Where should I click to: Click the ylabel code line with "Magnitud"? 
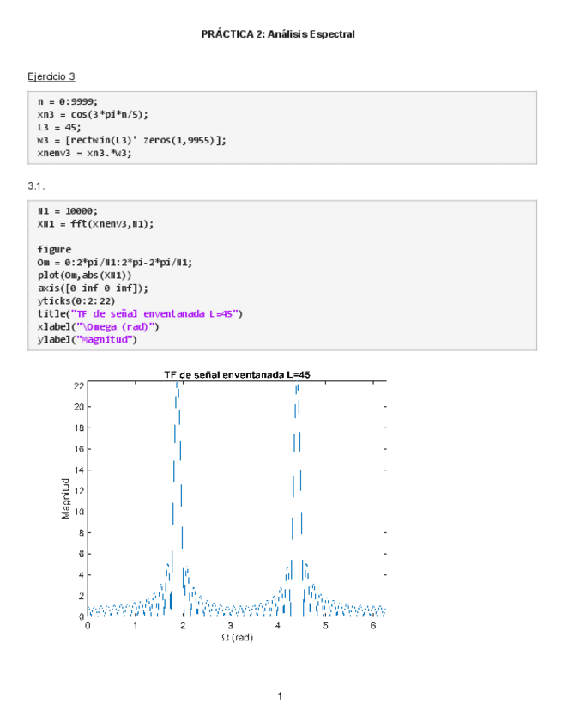point(88,339)
